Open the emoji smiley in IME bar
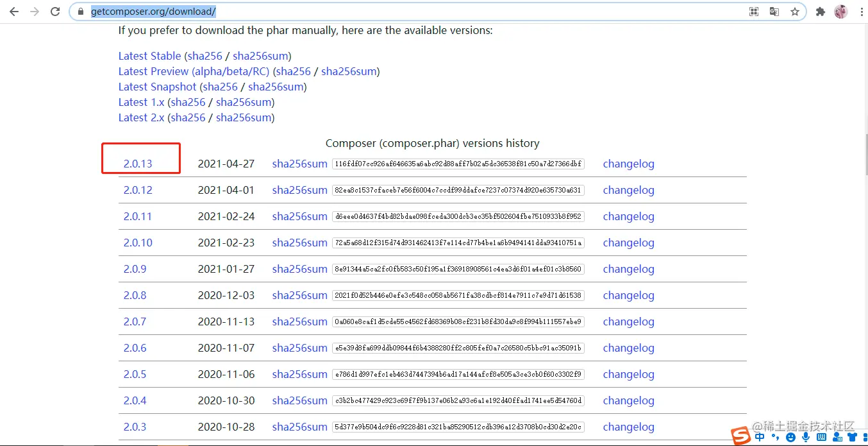The image size is (868, 446). [x=790, y=437]
